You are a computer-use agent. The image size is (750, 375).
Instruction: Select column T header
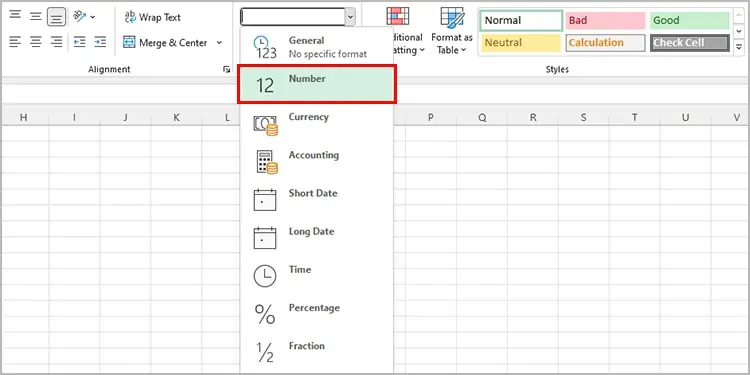(635, 117)
